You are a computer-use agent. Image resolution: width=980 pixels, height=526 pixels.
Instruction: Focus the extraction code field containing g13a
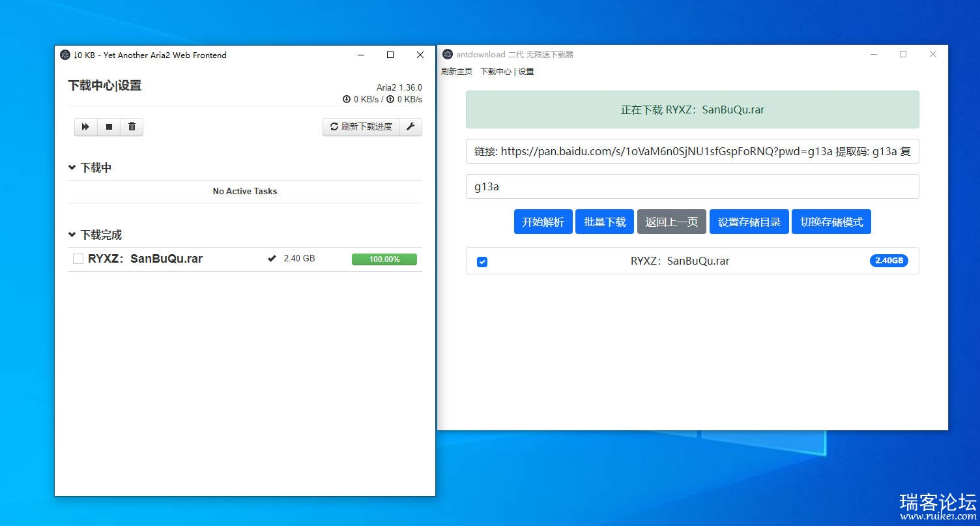(692, 186)
